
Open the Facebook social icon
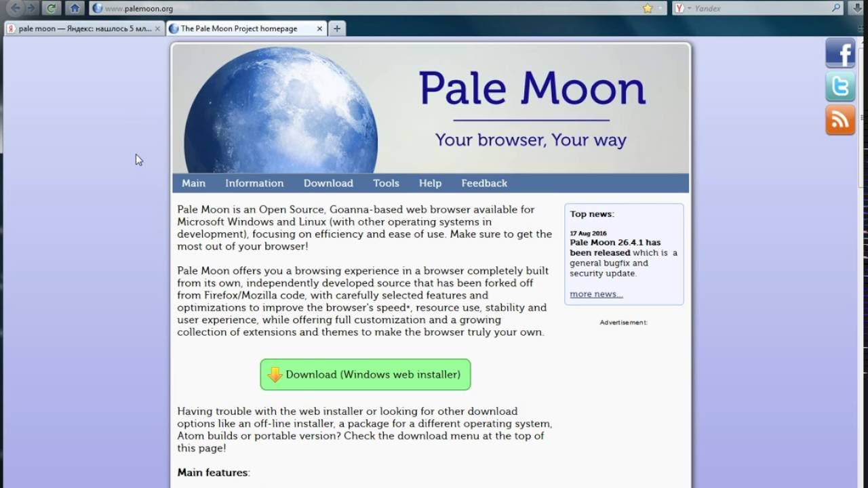coord(840,53)
